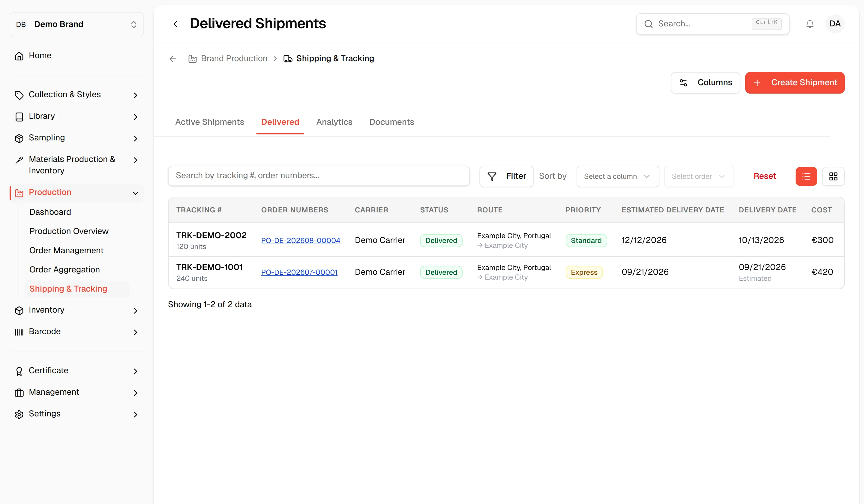Open Order Aggregation in sidebar
This screenshot has width=864, height=504.
point(64,269)
